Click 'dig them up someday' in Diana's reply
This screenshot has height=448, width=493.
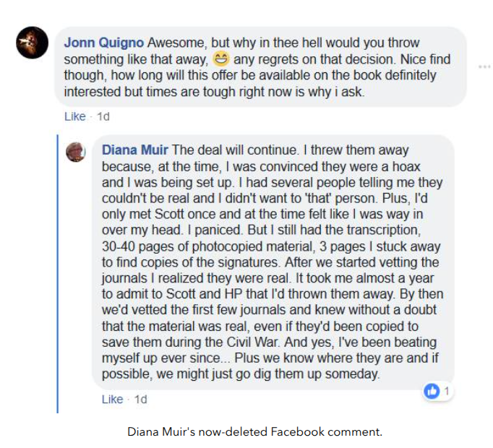pos(318,374)
